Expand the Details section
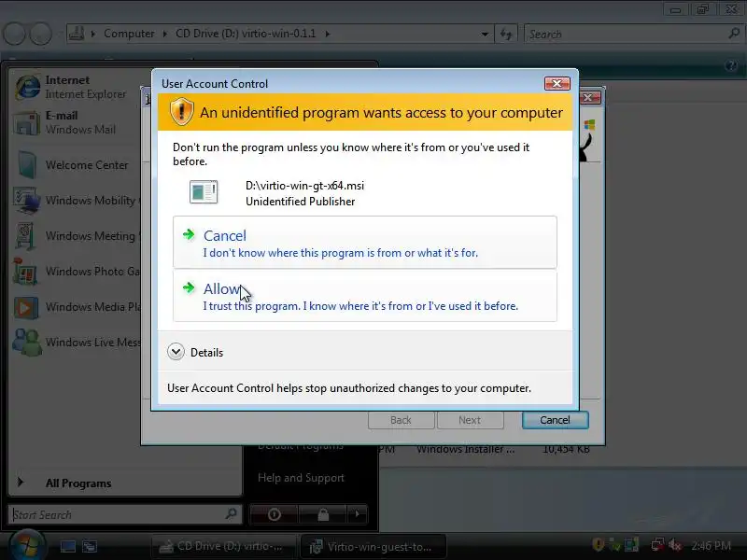 [176, 352]
